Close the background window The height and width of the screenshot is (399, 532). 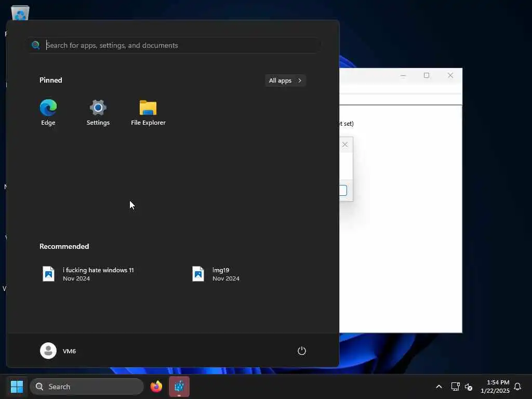coord(450,75)
